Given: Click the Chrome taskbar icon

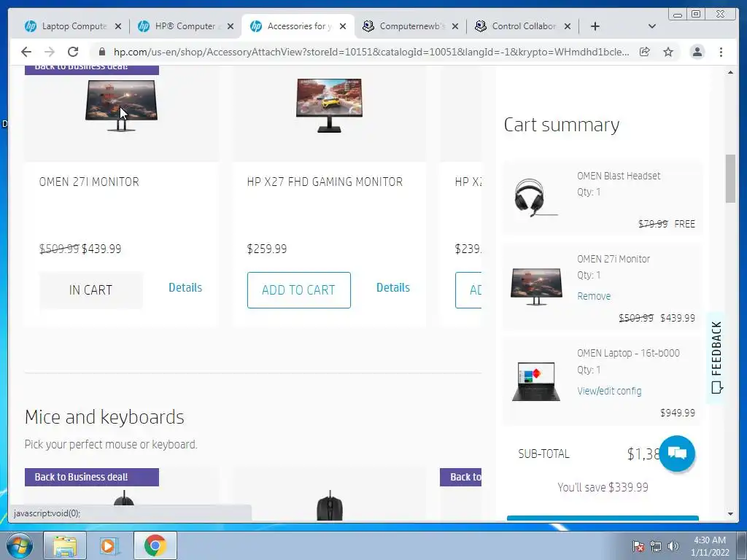Looking at the screenshot, I should pos(155,545).
